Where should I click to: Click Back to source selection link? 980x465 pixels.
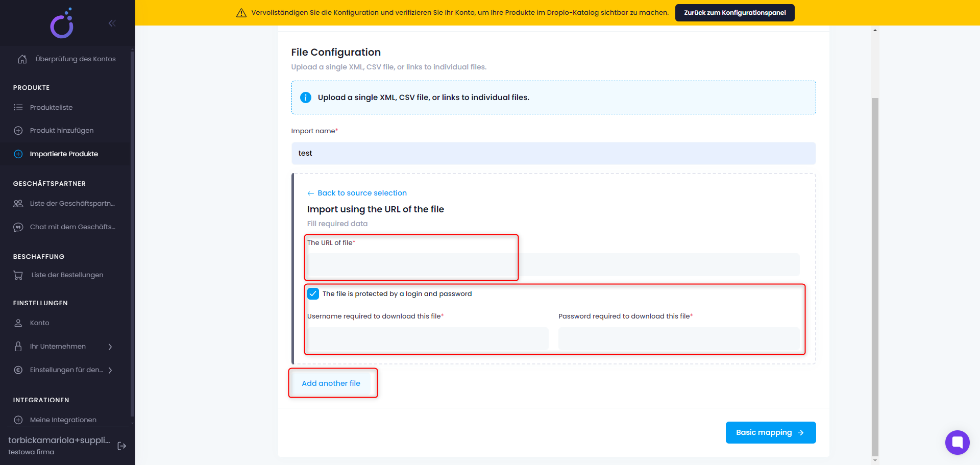(362, 193)
